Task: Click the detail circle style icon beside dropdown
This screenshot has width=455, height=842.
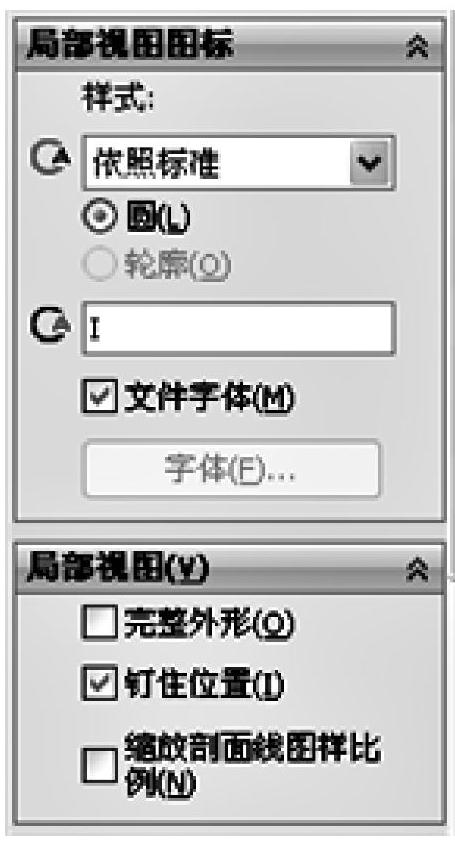Action: (x=50, y=157)
